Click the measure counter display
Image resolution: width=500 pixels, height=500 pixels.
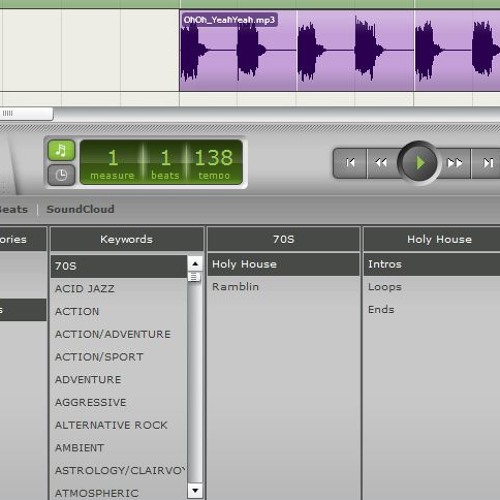click(112, 163)
